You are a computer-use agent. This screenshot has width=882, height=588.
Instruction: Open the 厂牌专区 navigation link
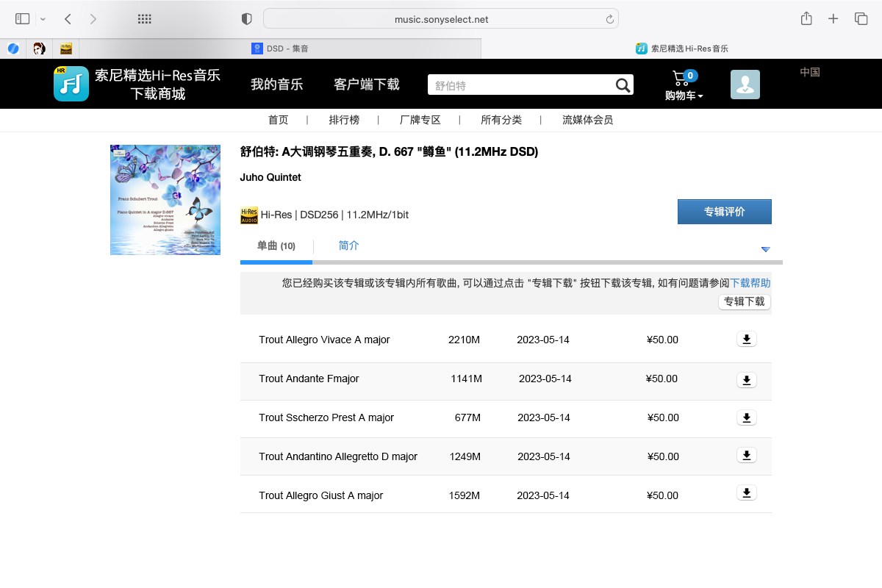(420, 120)
